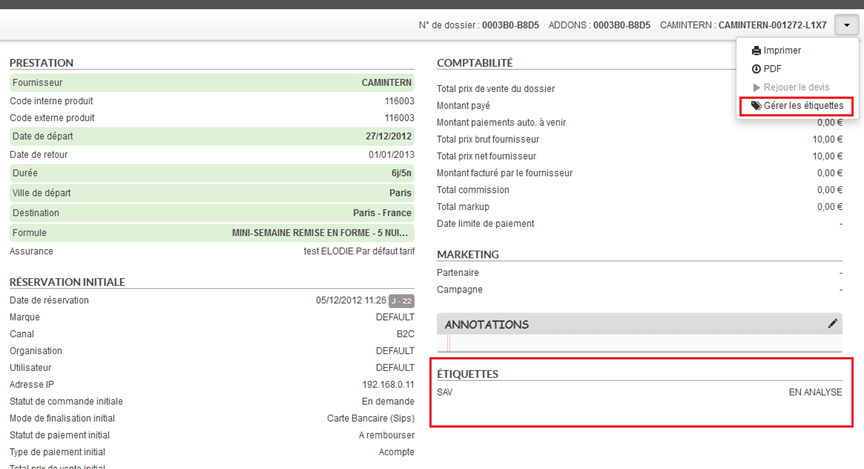Click the COMPTABILITÉ section heading
This screenshot has height=469, width=864.
click(x=475, y=63)
